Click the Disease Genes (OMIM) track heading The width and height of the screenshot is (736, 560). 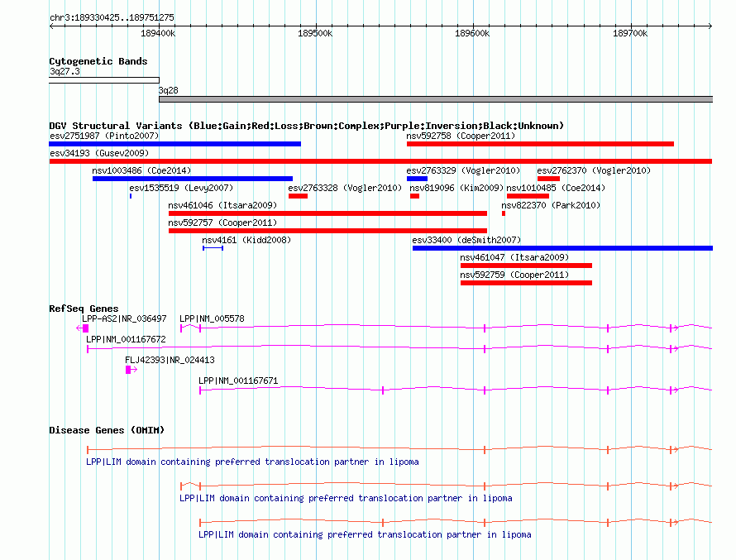click(107, 430)
